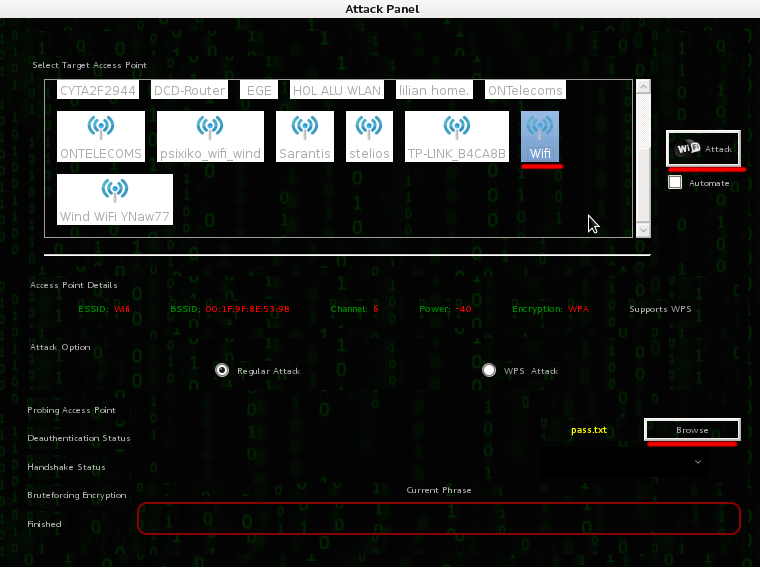This screenshot has width=760, height=567.
Task: Select the HOL ALU WLAN network
Action: click(x=337, y=90)
